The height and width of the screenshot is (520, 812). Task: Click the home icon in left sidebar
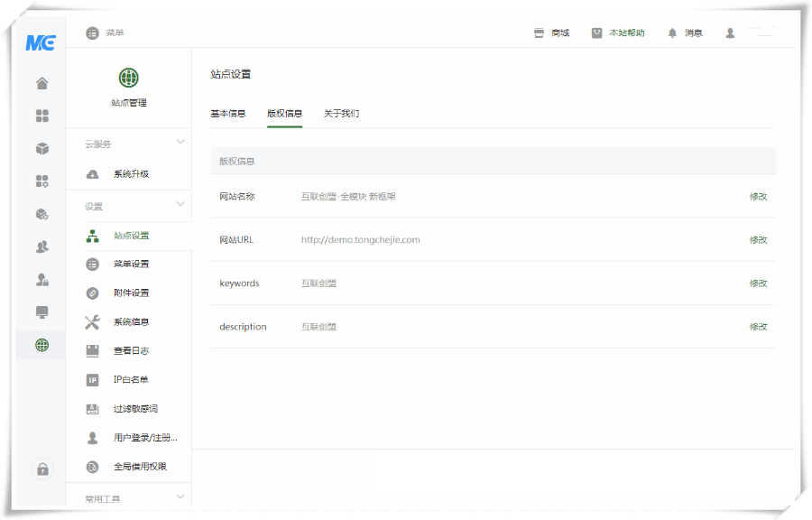[42, 84]
